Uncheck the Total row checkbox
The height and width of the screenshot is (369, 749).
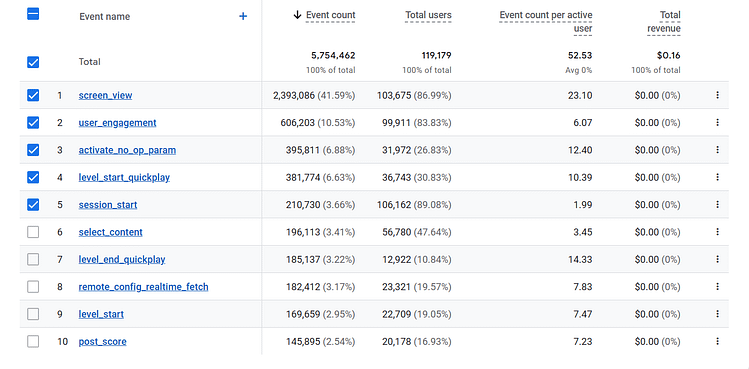[x=33, y=62]
